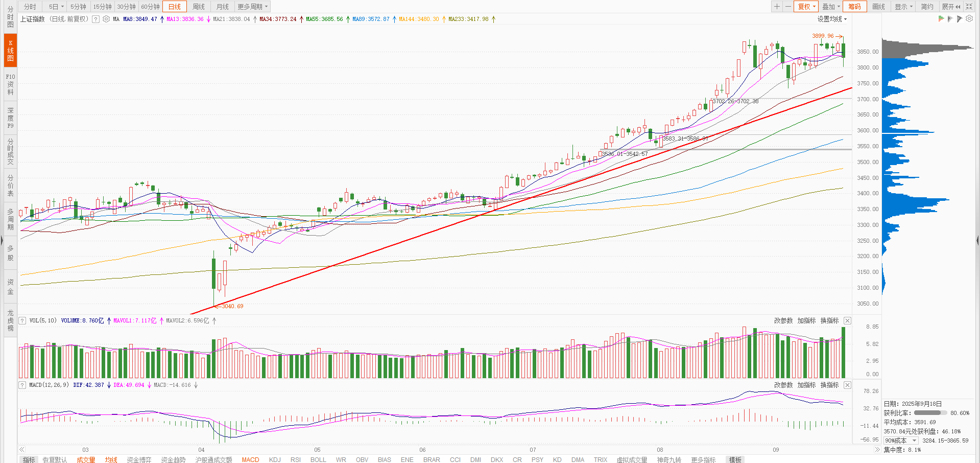Viewport: 980px width, 463px height.
Task: Switch to 周线 weekly period tab
Action: 199,7
